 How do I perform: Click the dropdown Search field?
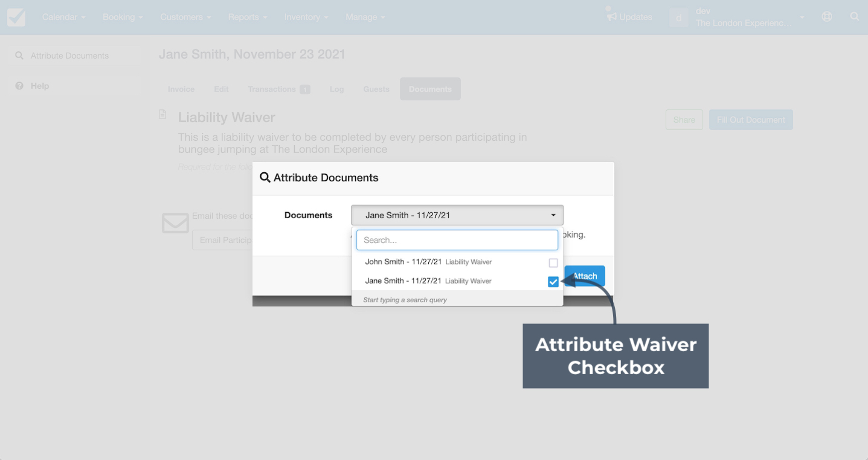click(457, 240)
